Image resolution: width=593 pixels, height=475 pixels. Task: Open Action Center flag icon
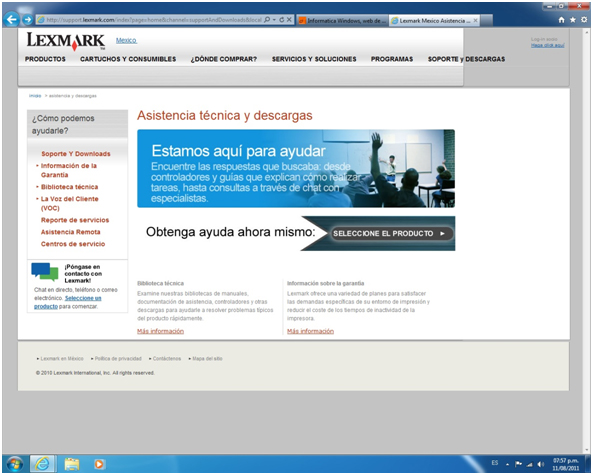518,464
